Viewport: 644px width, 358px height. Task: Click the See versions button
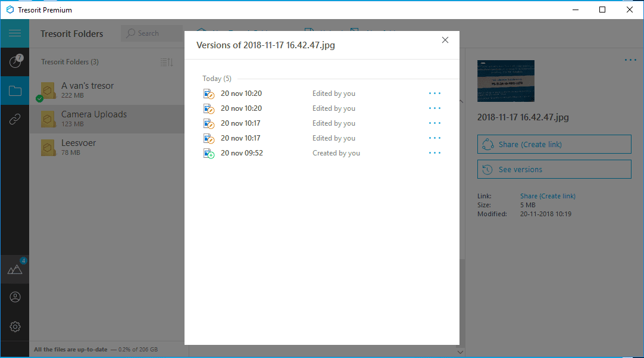coord(554,169)
